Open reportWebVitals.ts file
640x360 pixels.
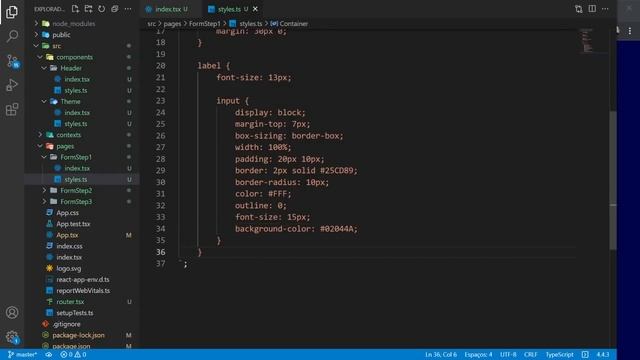click(x=83, y=291)
